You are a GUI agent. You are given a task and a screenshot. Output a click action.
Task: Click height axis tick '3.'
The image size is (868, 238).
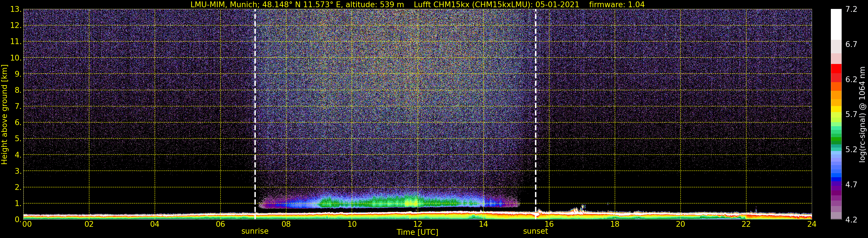[18, 171]
